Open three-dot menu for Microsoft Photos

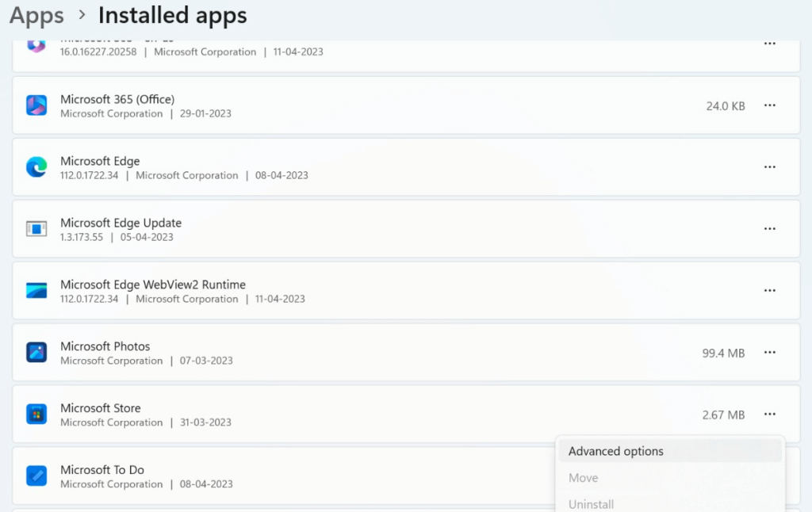(769, 353)
